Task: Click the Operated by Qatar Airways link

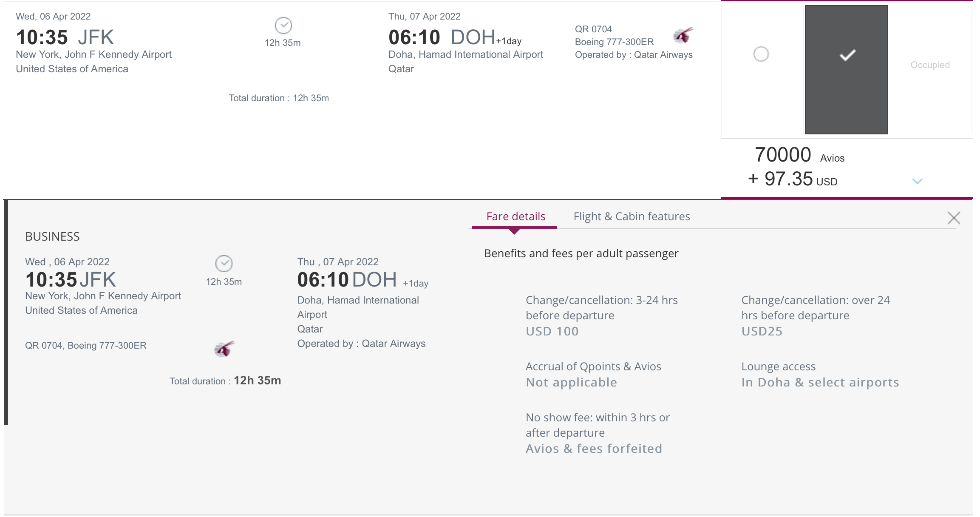Action: point(633,54)
